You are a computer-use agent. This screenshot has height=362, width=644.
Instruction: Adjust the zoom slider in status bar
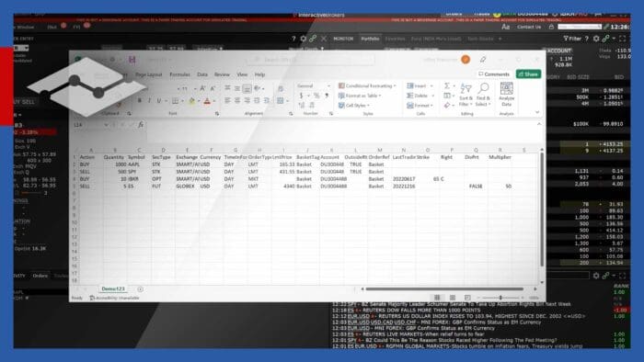pyautogui.click(x=500, y=298)
